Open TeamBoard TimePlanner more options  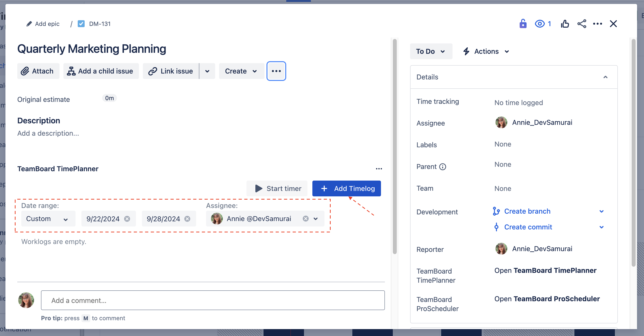379,169
